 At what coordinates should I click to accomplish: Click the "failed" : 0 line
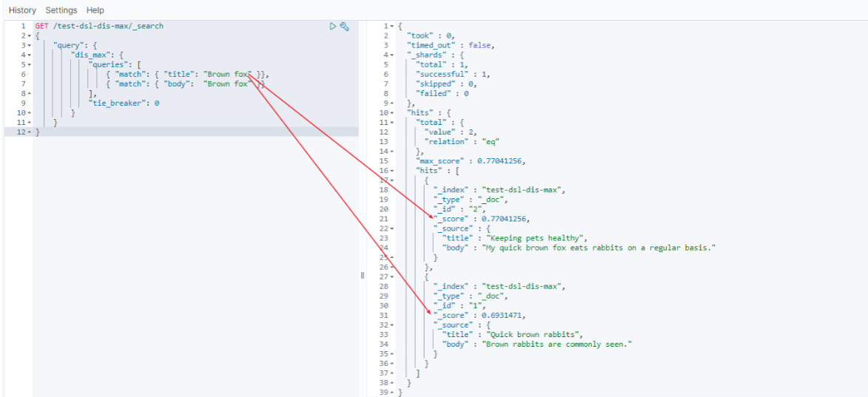pyautogui.click(x=443, y=93)
